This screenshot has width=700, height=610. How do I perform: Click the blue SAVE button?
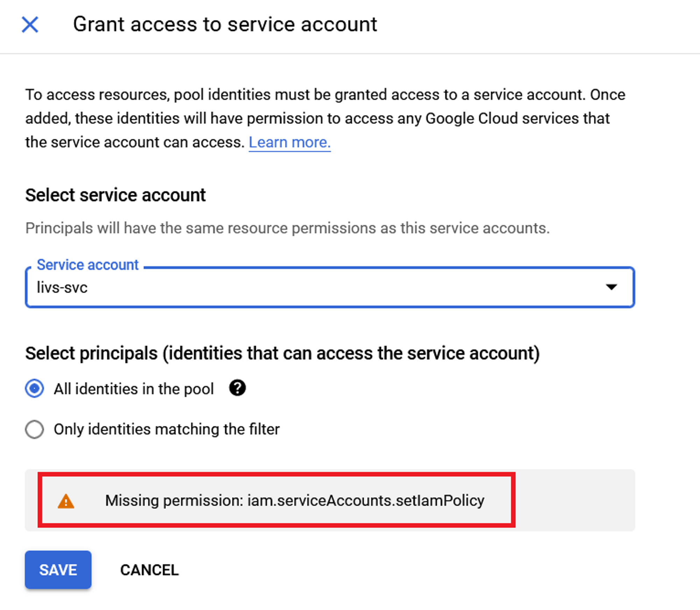pos(58,570)
